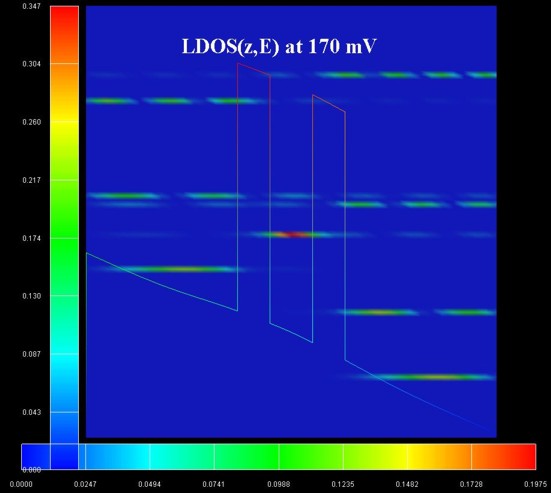The height and width of the screenshot is (493, 551).
Task: Click the top of the first potential barrier
Action: (x=254, y=69)
